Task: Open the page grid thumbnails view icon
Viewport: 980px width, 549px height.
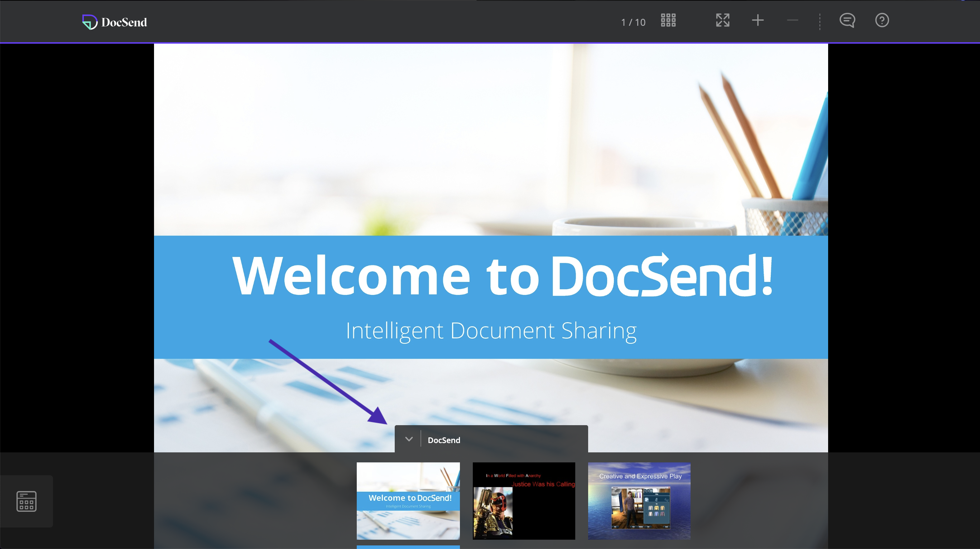Action: tap(668, 20)
